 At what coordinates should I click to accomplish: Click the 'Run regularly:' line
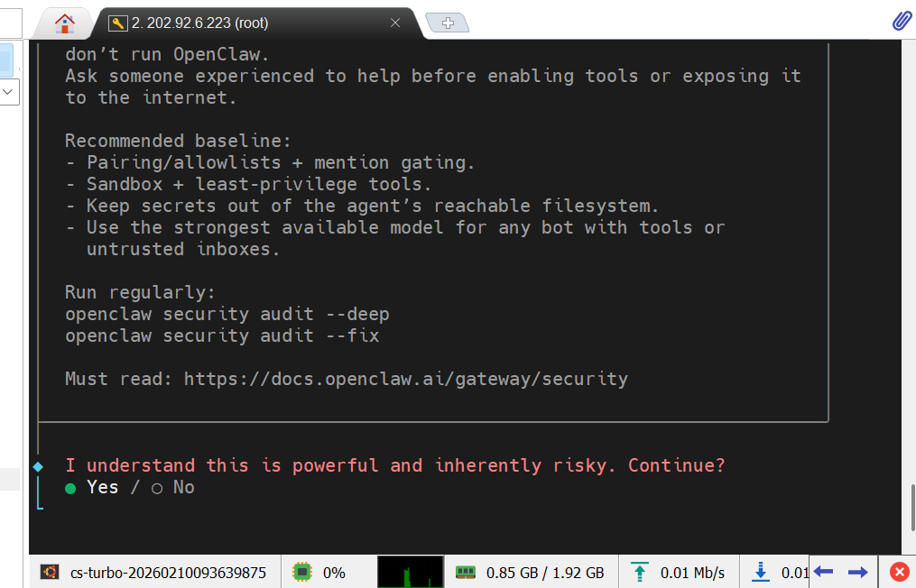140,292
